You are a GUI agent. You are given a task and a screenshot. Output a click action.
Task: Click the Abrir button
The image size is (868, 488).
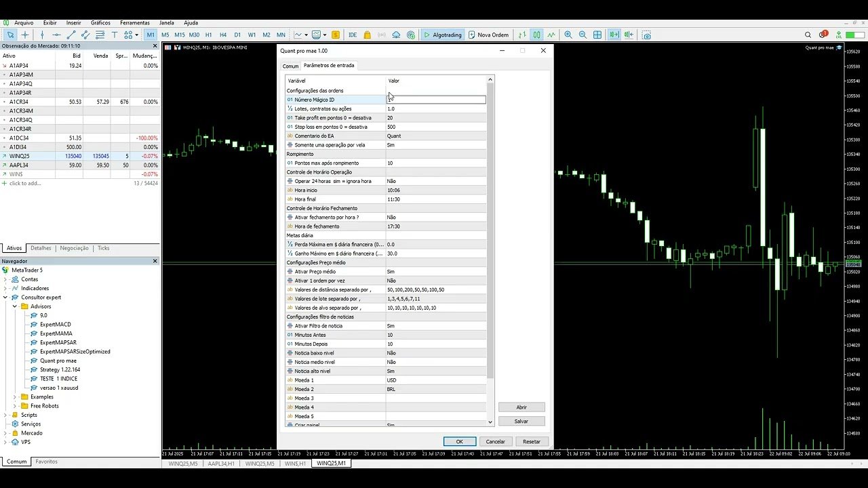pyautogui.click(x=521, y=407)
